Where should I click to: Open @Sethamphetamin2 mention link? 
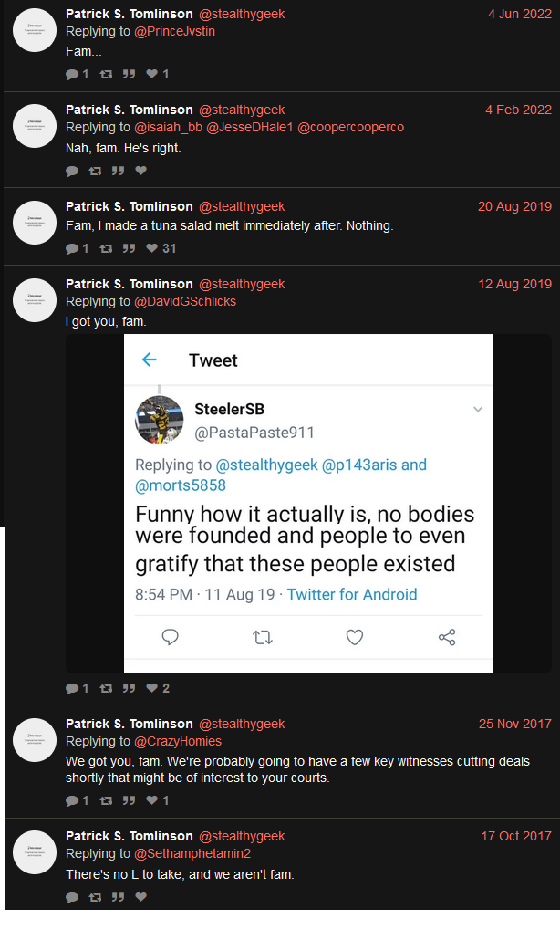tap(192, 854)
